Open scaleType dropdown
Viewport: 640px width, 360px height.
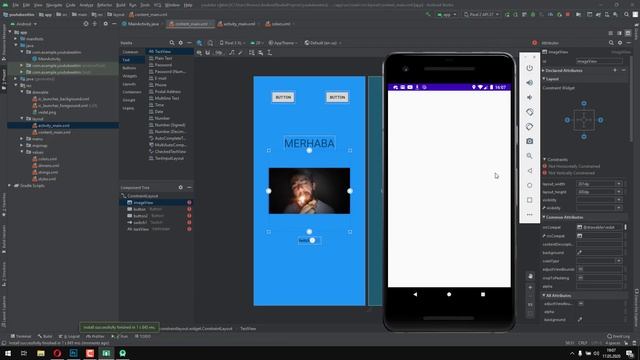pyautogui.click(x=619, y=261)
